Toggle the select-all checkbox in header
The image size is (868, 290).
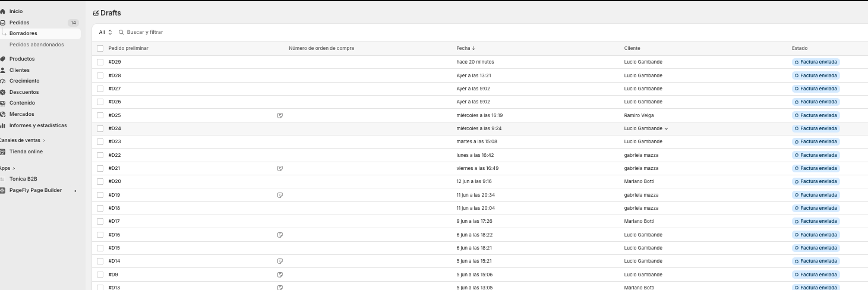pos(100,48)
